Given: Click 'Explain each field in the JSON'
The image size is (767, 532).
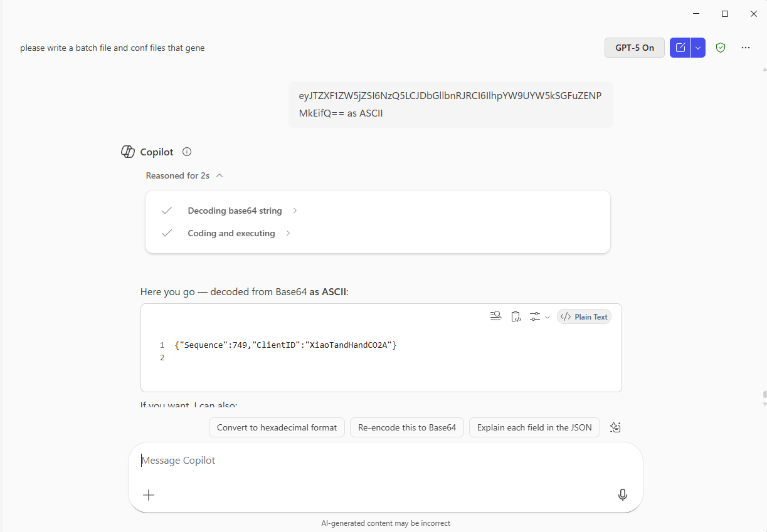Looking at the screenshot, I should pyautogui.click(x=534, y=427).
